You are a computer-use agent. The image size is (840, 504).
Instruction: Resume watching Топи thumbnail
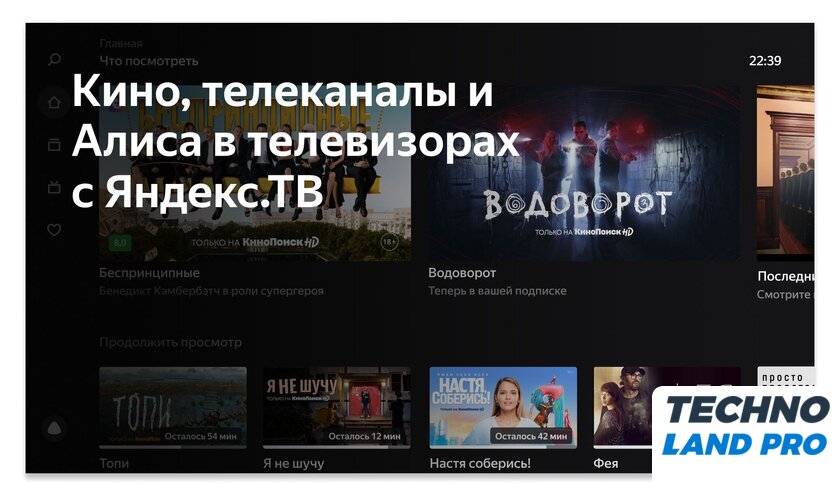173,407
